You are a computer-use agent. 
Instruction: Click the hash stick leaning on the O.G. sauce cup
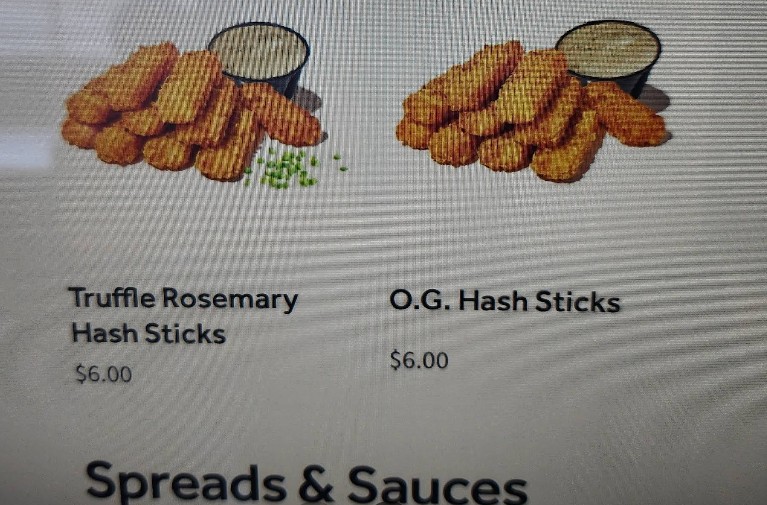coord(625,115)
